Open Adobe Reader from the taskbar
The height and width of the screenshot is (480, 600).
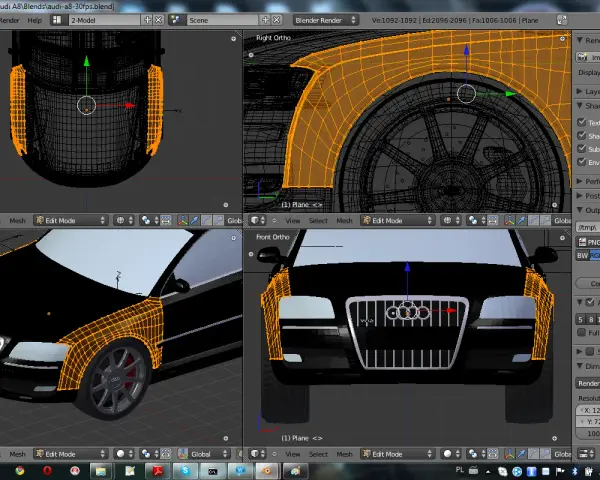(158, 471)
